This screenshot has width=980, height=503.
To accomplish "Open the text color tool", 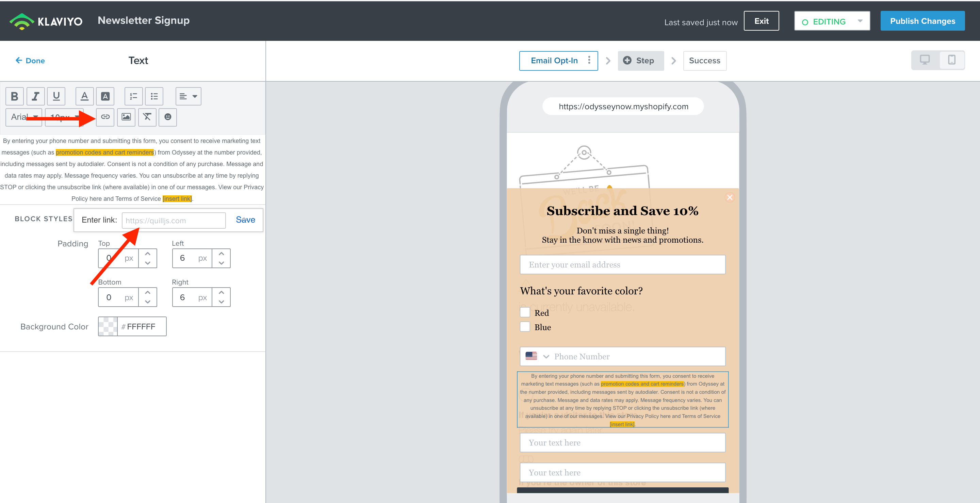I will pyautogui.click(x=84, y=96).
